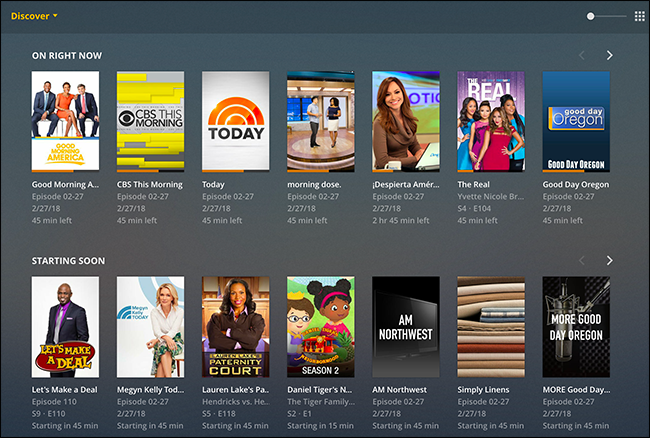Click the 'STARTING SOON' section heading
Screen dimensions: 650x438
click(68, 261)
